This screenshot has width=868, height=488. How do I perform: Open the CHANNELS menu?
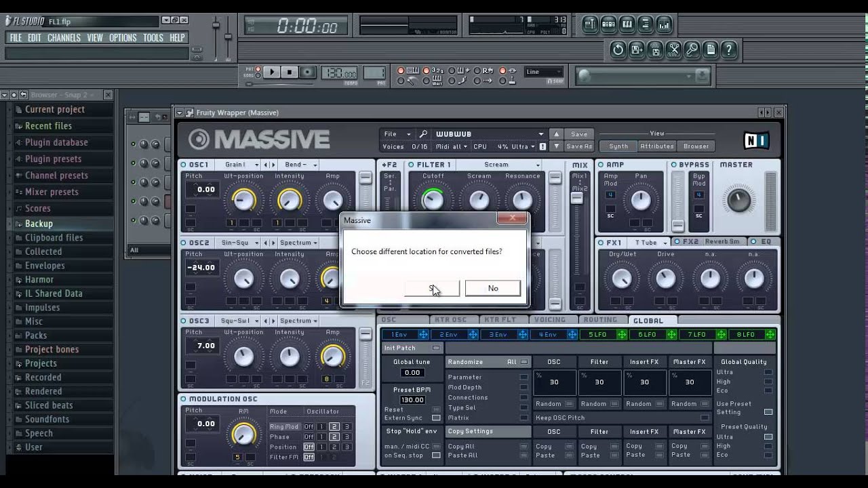tap(64, 38)
